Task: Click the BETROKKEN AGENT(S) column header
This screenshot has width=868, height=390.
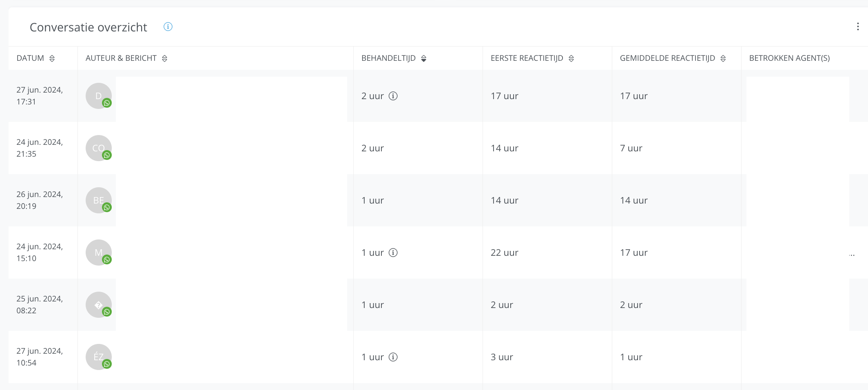Action: click(789, 58)
